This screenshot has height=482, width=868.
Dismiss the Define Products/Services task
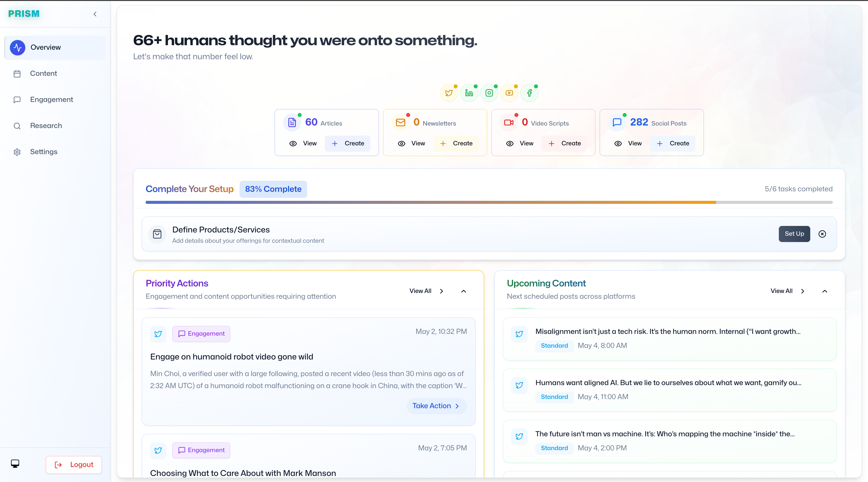pyautogui.click(x=822, y=234)
